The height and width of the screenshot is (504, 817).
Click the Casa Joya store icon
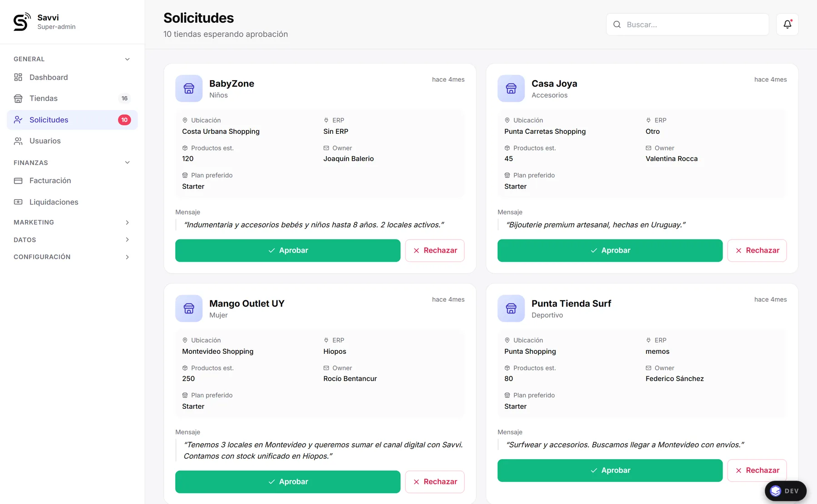pos(511,88)
